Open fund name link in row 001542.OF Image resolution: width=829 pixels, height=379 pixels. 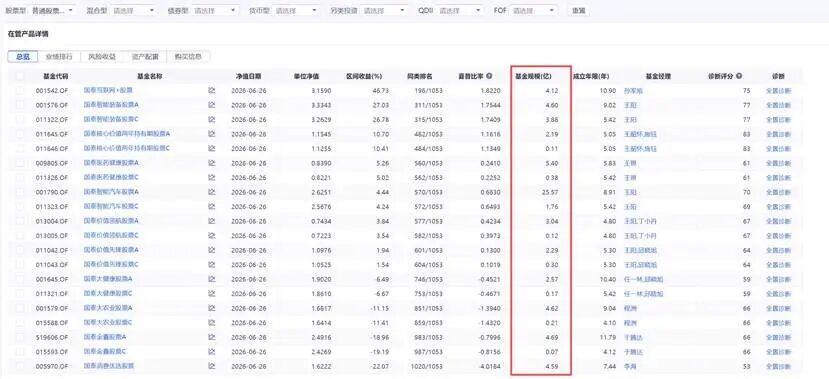(108, 90)
